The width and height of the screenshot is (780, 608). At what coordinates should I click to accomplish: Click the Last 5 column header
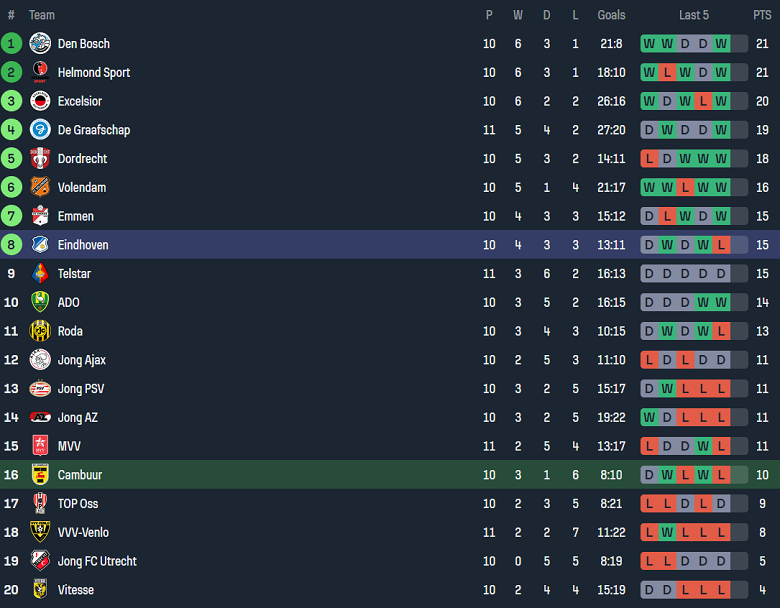coord(693,15)
